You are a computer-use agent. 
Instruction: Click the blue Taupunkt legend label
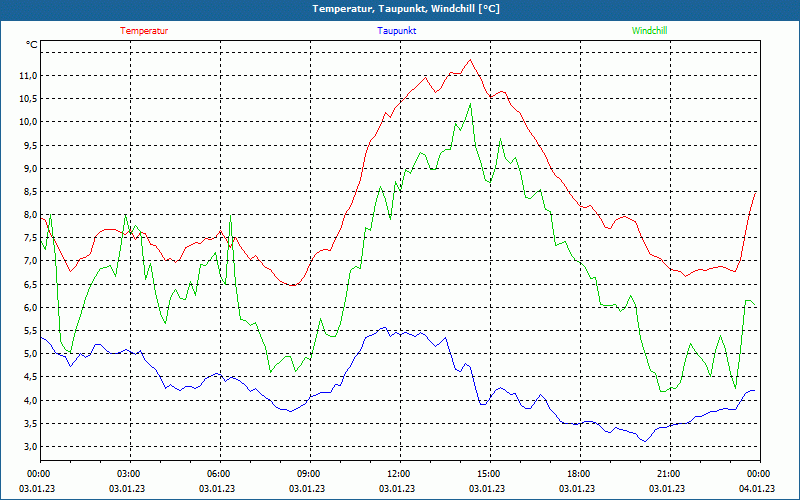[396, 31]
